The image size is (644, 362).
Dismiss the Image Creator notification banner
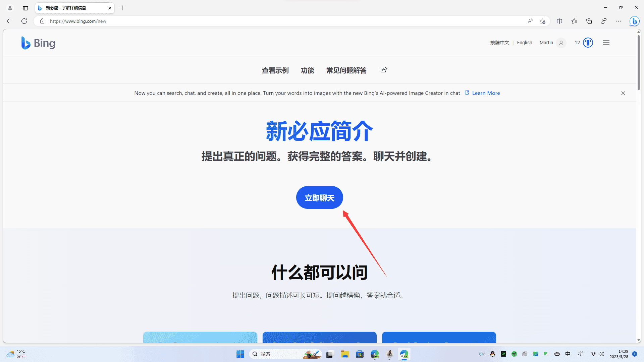pyautogui.click(x=623, y=93)
